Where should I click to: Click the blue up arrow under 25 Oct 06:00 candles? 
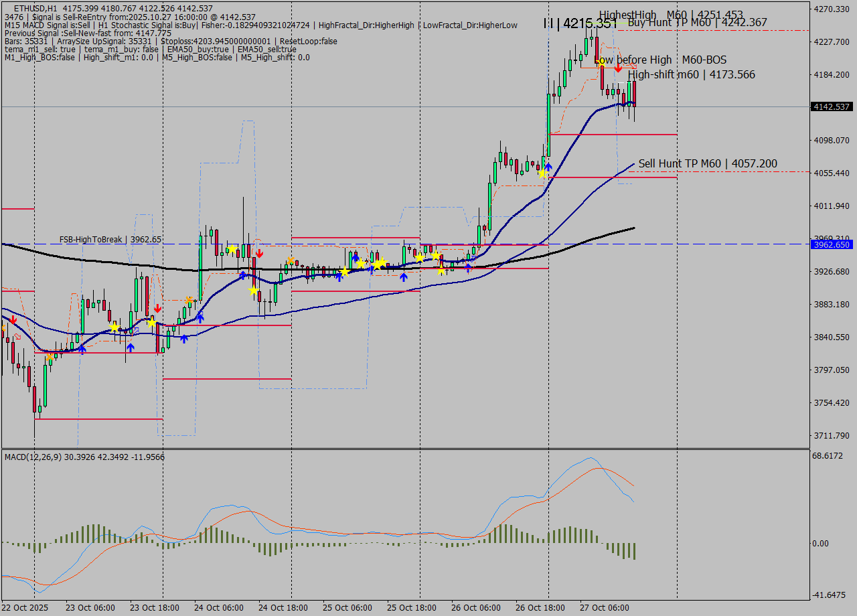coord(339,277)
